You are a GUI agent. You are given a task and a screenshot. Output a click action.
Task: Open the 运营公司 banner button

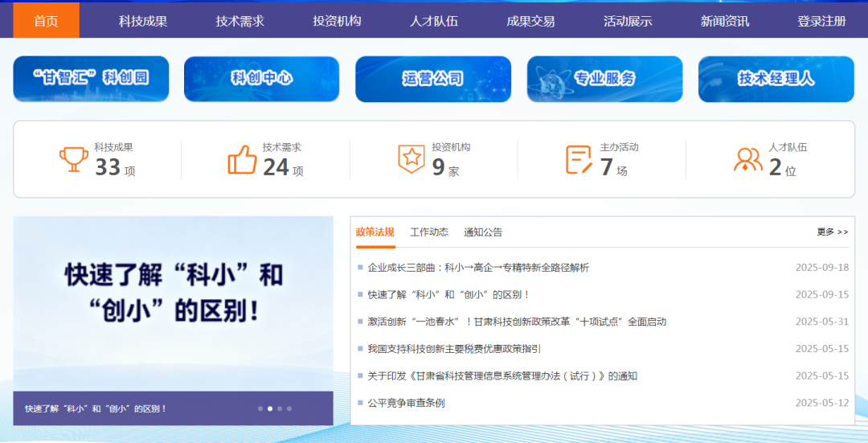433,79
